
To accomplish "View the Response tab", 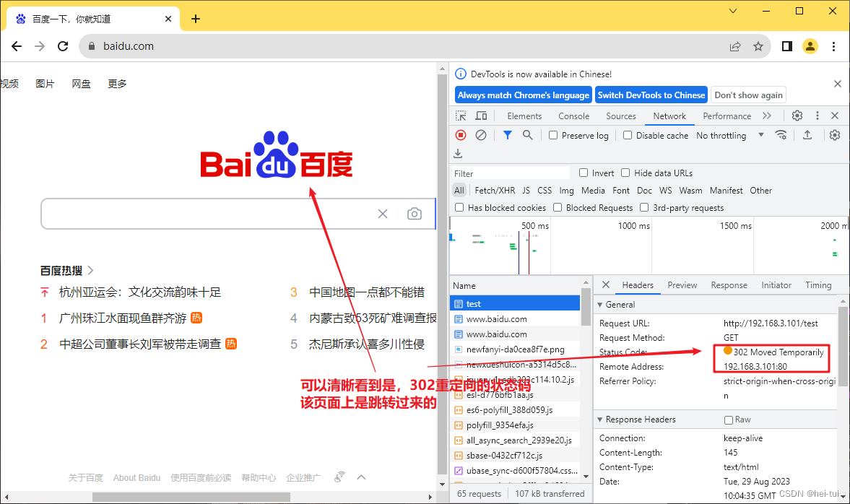I will pyautogui.click(x=729, y=285).
